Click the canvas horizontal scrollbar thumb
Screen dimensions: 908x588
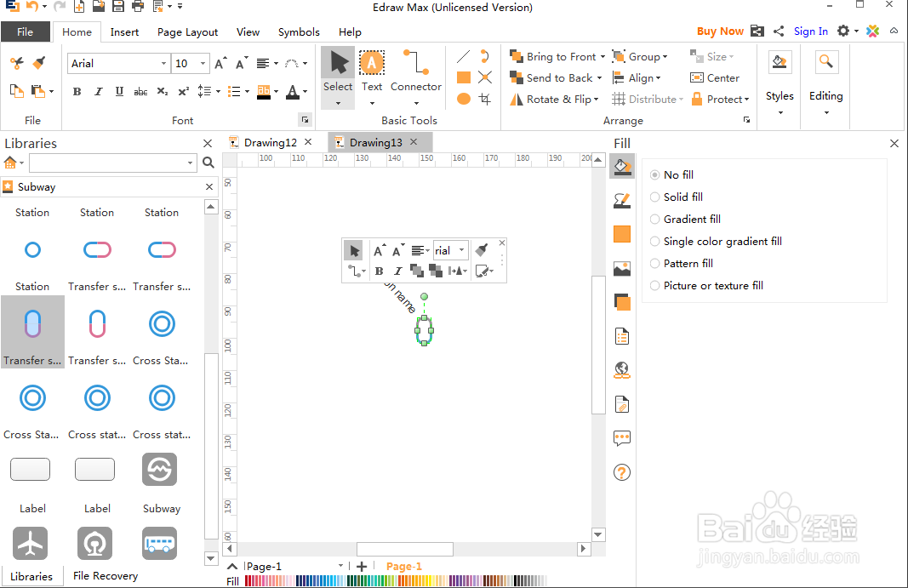405,549
